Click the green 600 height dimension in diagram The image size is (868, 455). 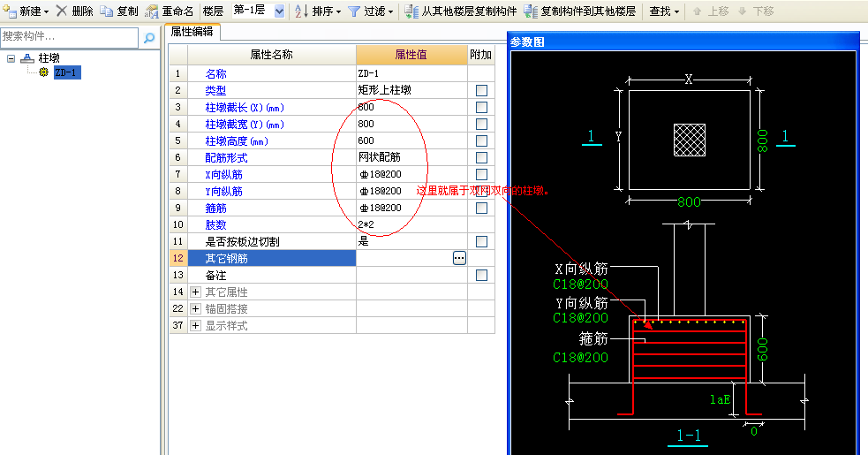pos(763,349)
